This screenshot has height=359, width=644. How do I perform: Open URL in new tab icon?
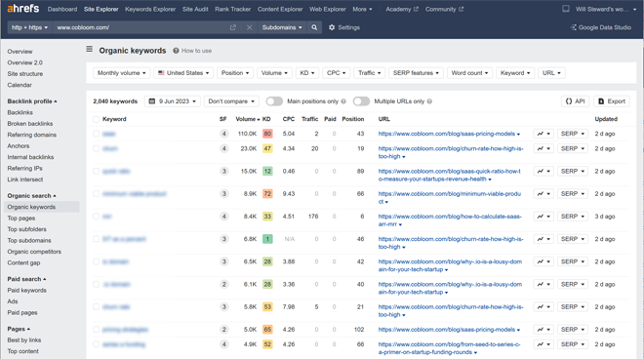pos(233,27)
